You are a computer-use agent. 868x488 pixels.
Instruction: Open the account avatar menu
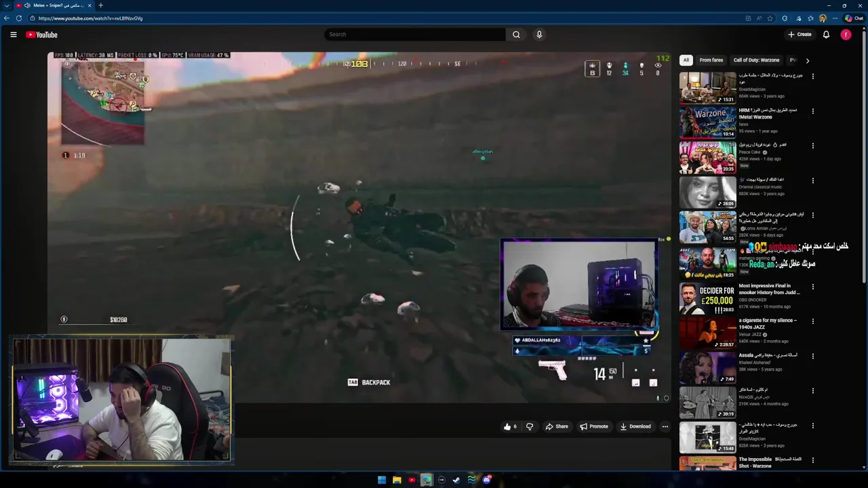846,35
